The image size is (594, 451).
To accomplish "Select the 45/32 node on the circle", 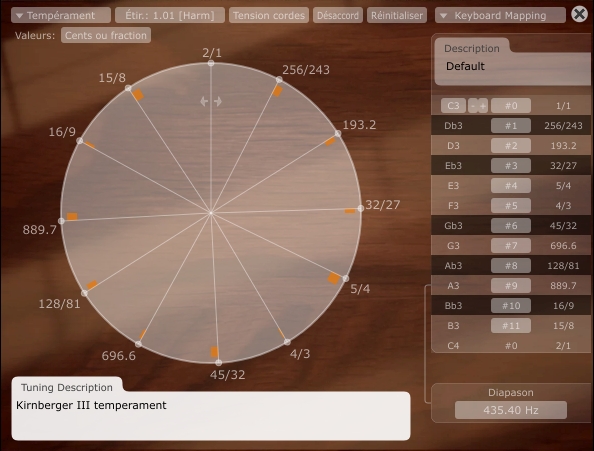I will [x=219, y=363].
